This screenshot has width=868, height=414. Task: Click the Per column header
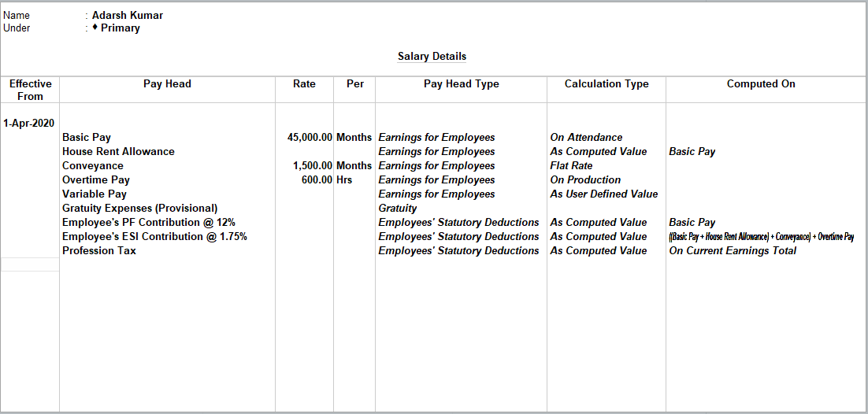pyautogui.click(x=354, y=84)
